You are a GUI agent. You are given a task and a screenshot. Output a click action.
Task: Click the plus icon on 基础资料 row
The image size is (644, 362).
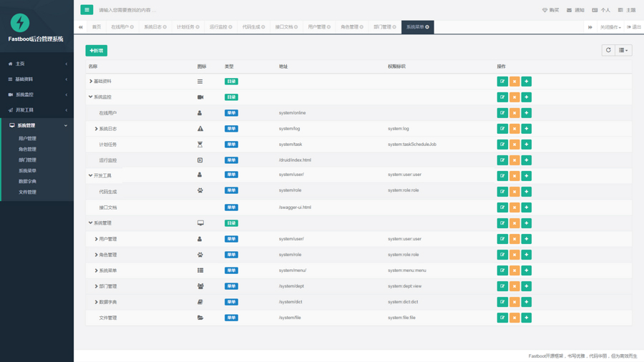pos(527,82)
